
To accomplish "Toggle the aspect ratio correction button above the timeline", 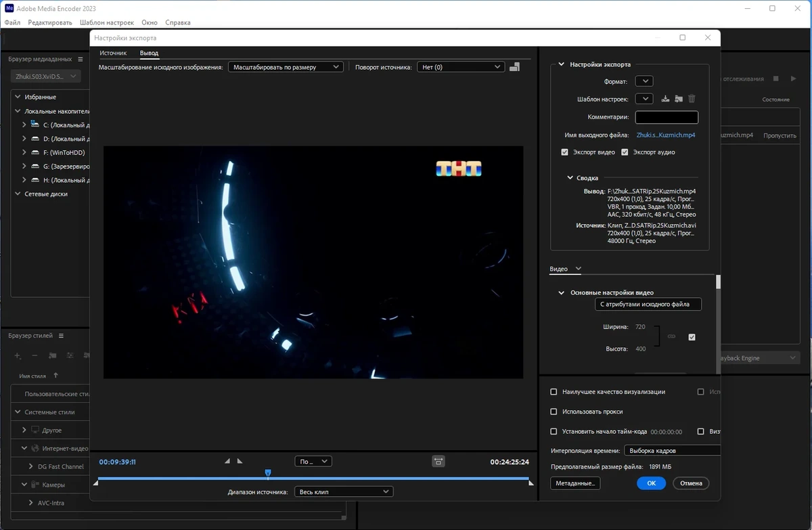I will 438,461.
